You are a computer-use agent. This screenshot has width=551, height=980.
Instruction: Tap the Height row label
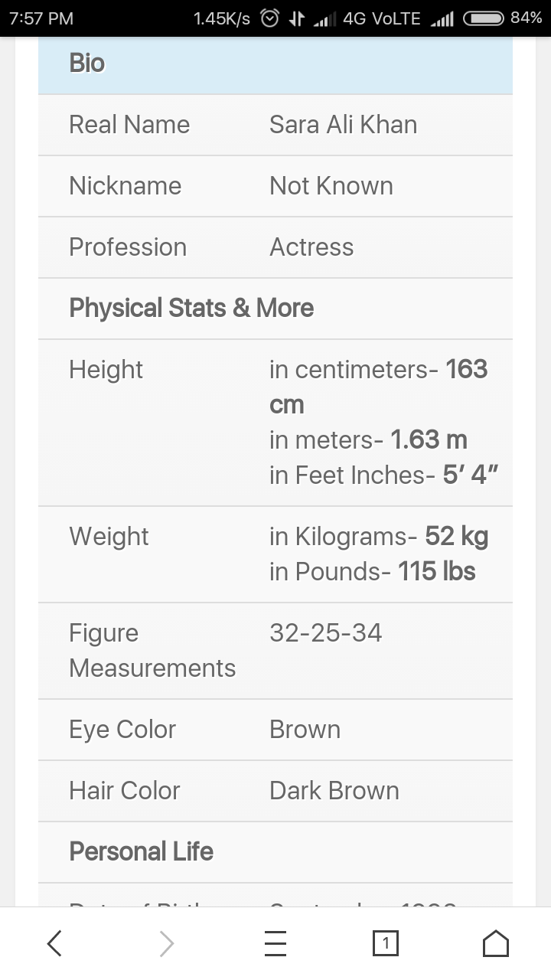106,370
